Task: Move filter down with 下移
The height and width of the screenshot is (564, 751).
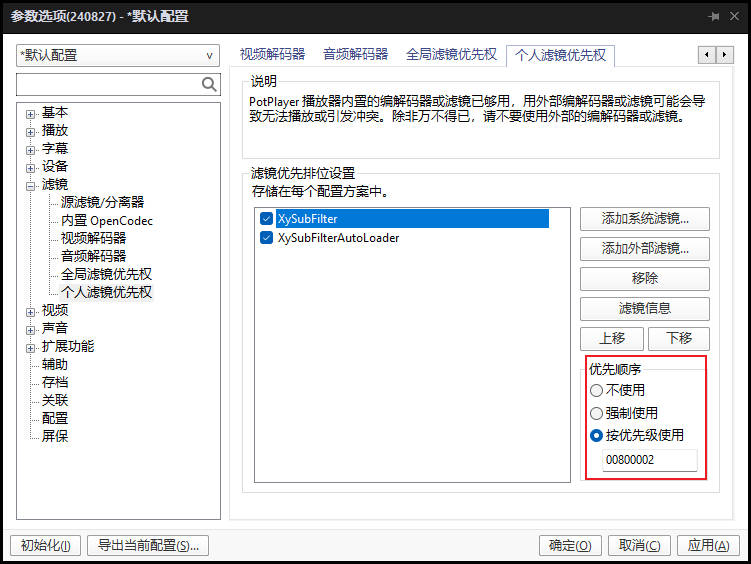Action: coord(679,338)
